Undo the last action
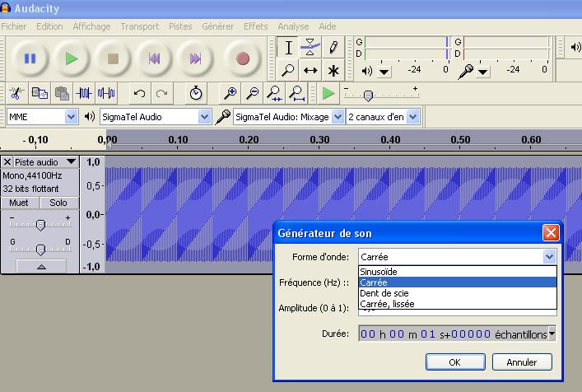The image size is (582, 392). click(140, 93)
